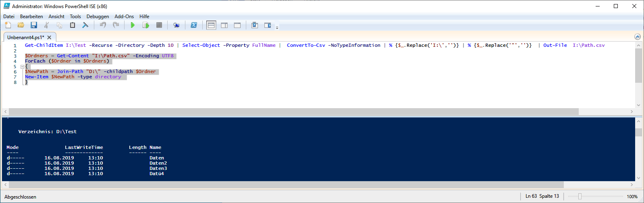644x203 pixels.
Task: Clear the console pane using the wiper icon
Action: [x=85, y=25]
